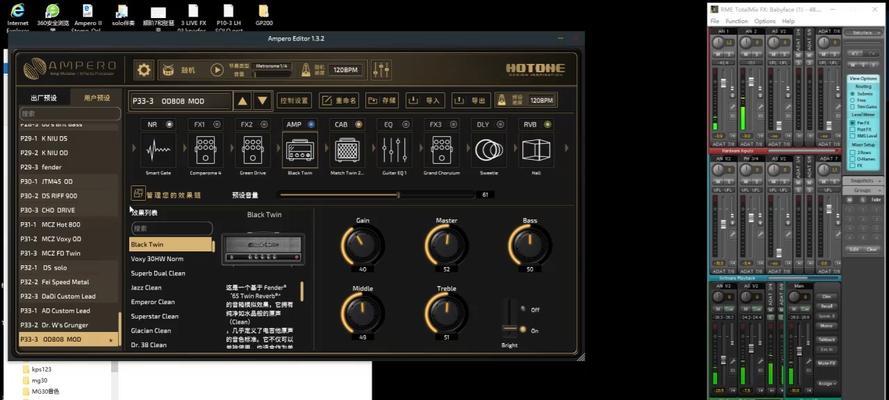This screenshot has width=889, height=400.
Task: Click the rename preset button
Action: (x=340, y=100)
